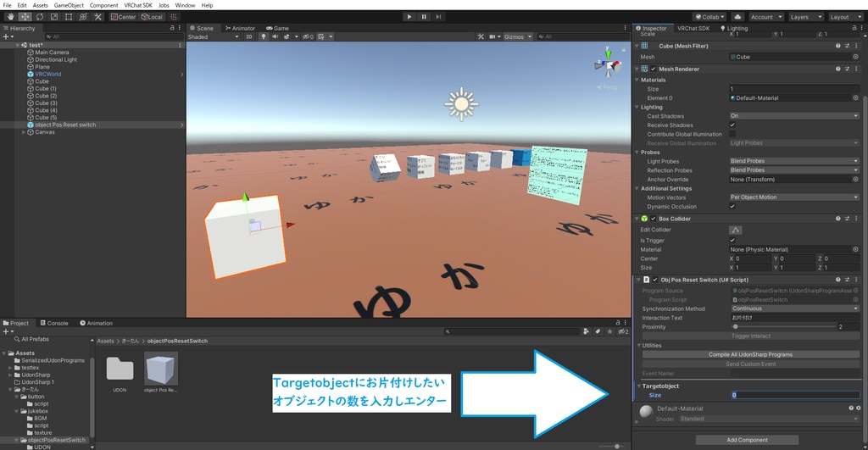Open Shaded draw mode dropdown
This screenshot has width=868, height=450.
click(213, 36)
